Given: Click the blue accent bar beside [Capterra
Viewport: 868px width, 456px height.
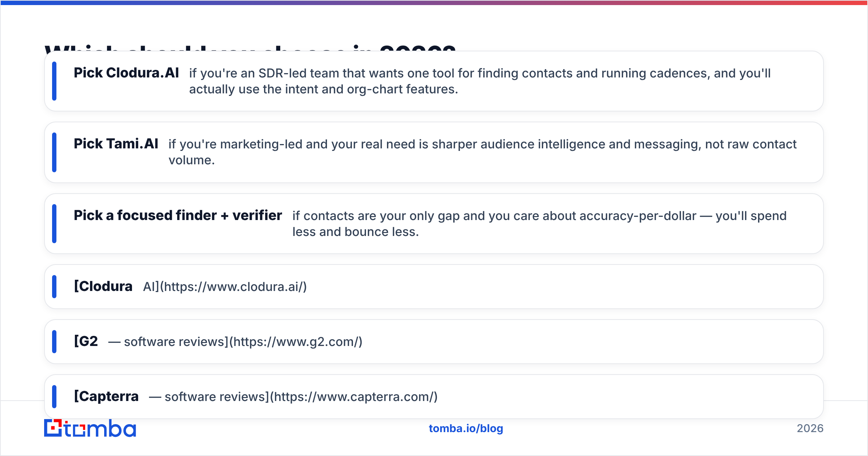Looking at the screenshot, I should tap(54, 397).
